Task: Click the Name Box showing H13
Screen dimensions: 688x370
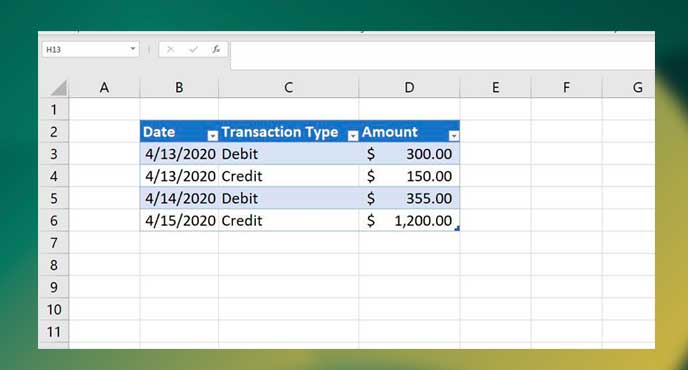Action: [x=90, y=50]
